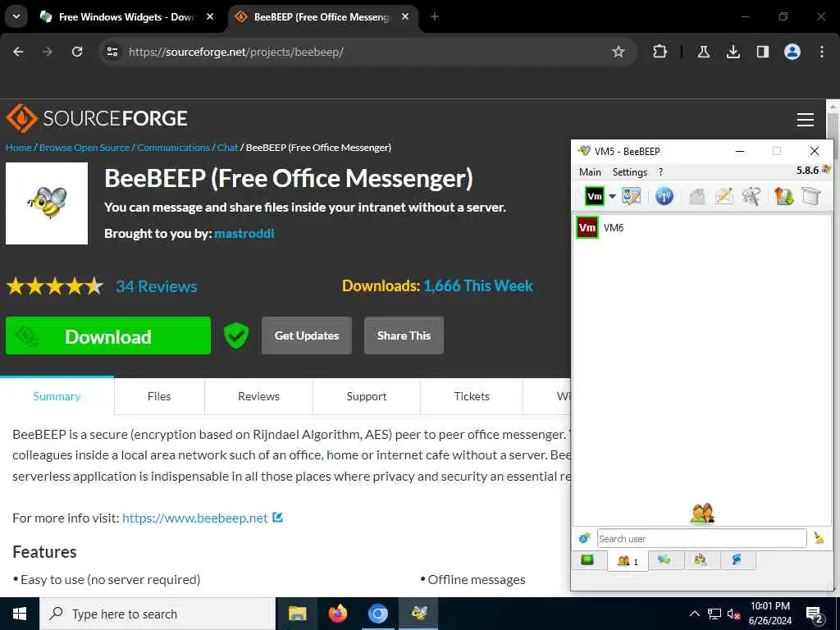
Task: Open the network tools icon in BeeBEEP toolbar
Action: (x=751, y=196)
